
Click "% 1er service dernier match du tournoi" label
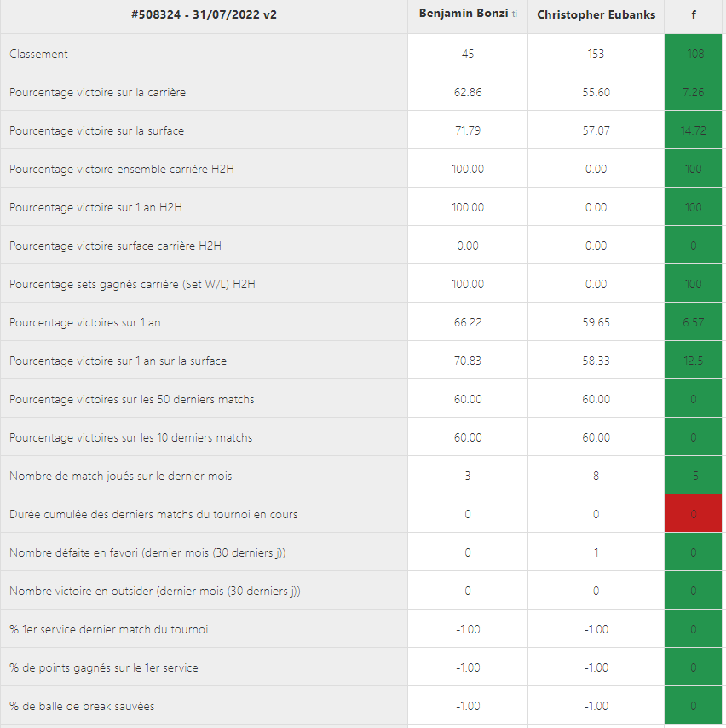point(108,630)
